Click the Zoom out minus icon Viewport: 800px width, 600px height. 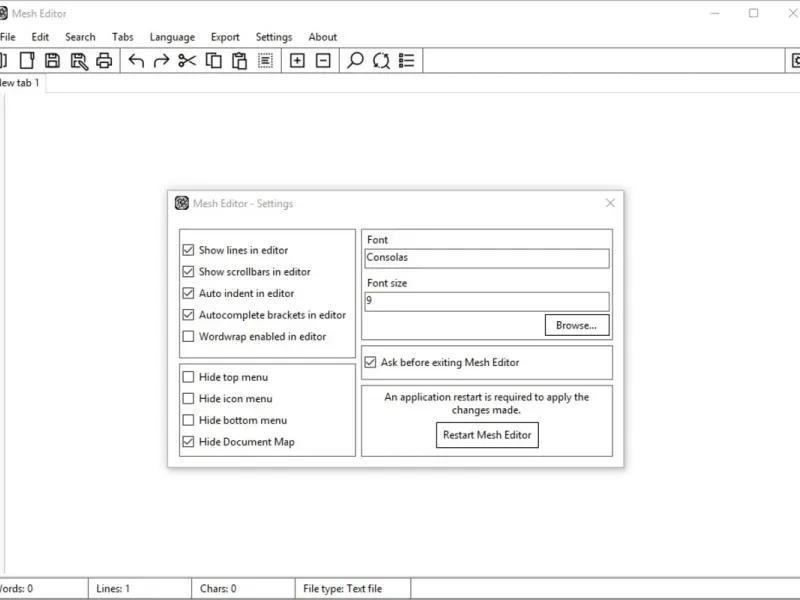pyautogui.click(x=323, y=61)
